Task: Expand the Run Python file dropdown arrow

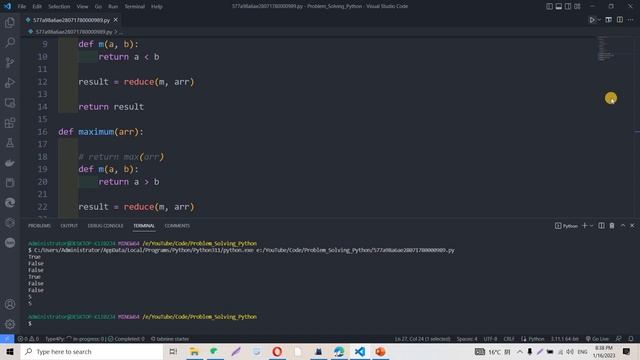Action: tap(599, 20)
